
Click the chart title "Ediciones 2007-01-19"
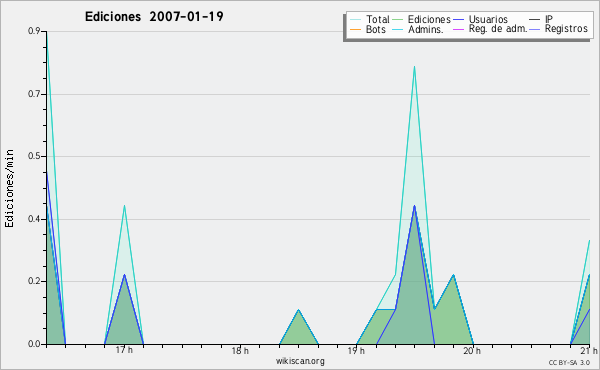pyautogui.click(x=154, y=17)
